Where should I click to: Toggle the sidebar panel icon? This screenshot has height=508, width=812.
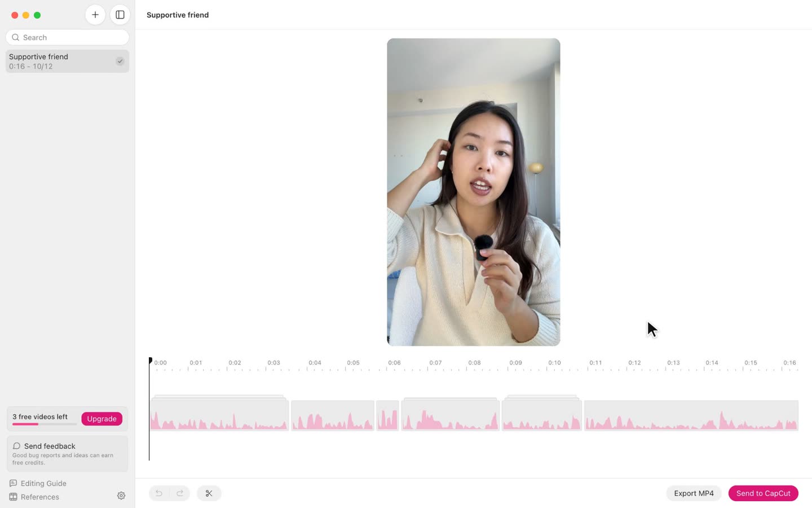[x=120, y=15]
